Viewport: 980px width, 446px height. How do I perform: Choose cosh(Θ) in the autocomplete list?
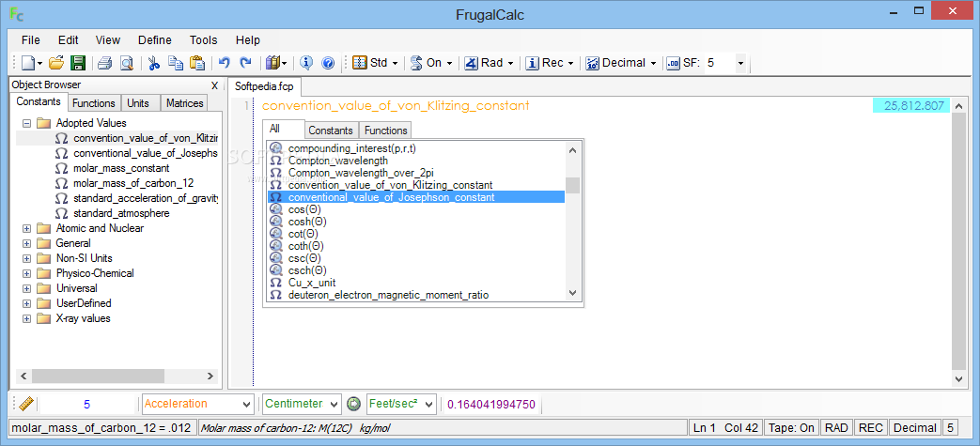[x=307, y=222]
